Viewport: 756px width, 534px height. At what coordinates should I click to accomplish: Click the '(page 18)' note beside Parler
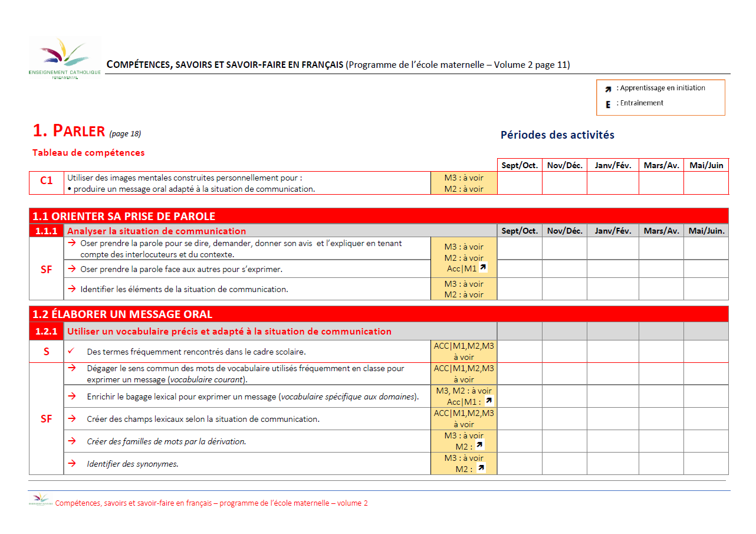[x=125, y=134]
